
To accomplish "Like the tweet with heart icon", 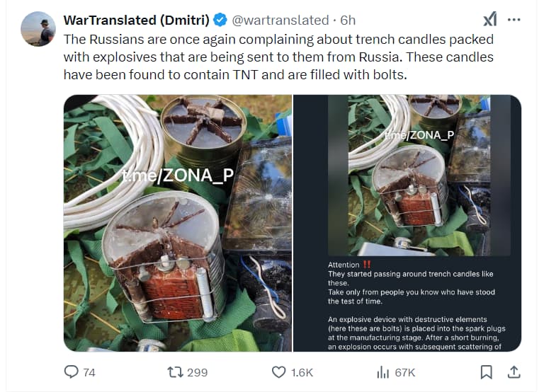I will 278,373.
